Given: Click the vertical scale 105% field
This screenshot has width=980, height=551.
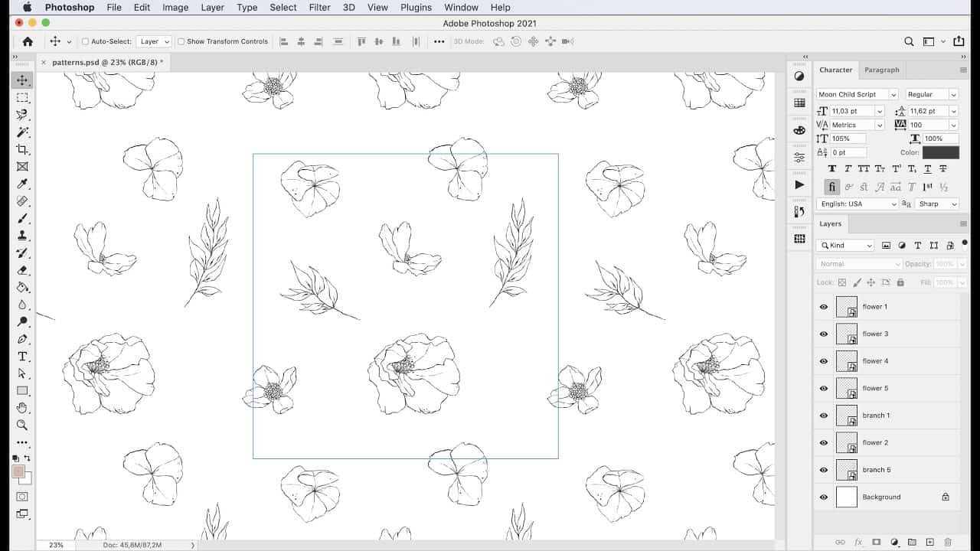Looking at the screenshot, I should tap(848, 139).
